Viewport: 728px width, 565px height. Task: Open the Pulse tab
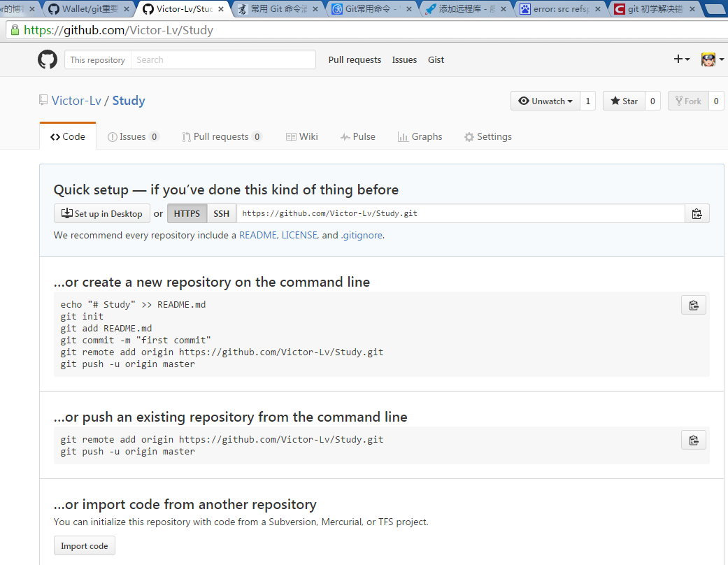click(357, 136)
